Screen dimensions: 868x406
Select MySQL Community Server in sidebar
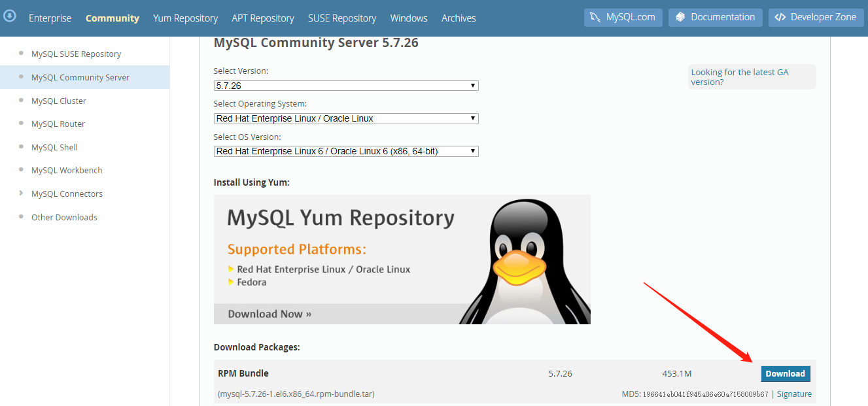pyautogui.click(x=80, y=77)
